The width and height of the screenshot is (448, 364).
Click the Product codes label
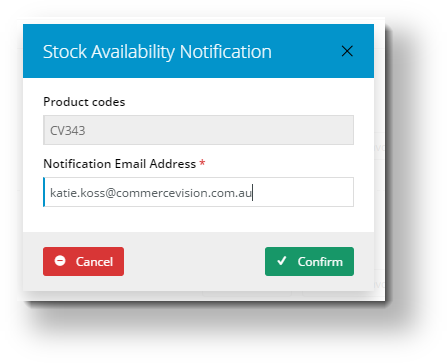(x=84, y=102)
